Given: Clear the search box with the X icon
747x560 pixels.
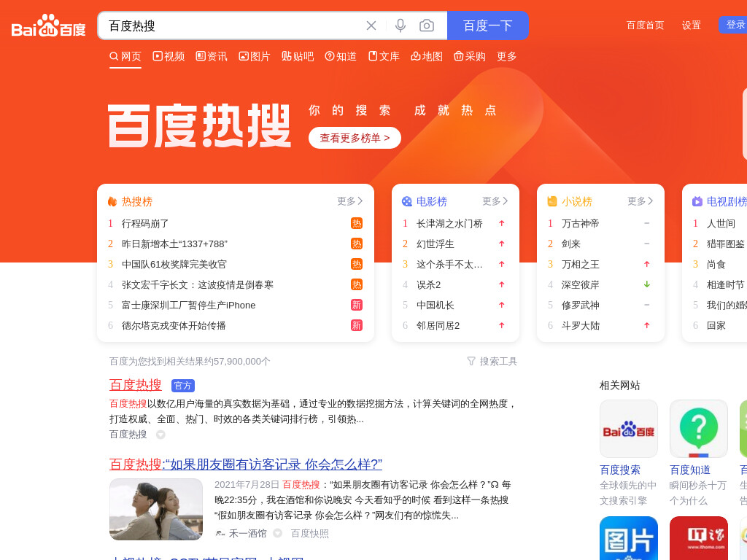Looking at the screenshot, I should click(x=371, y=26).
